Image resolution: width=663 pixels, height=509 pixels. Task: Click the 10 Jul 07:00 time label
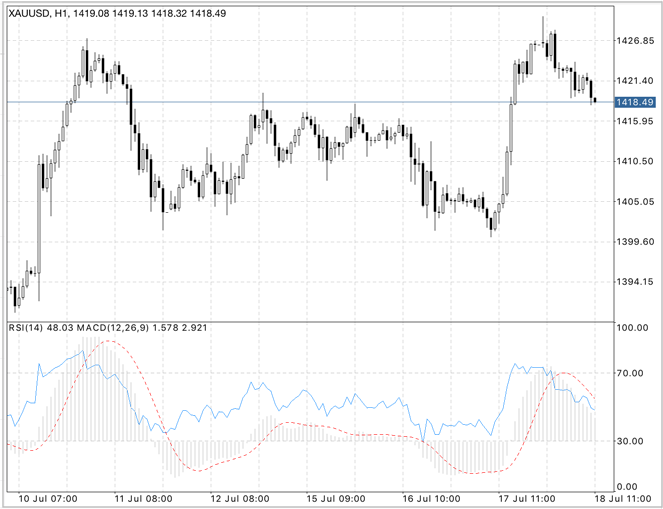click(48, 499)
